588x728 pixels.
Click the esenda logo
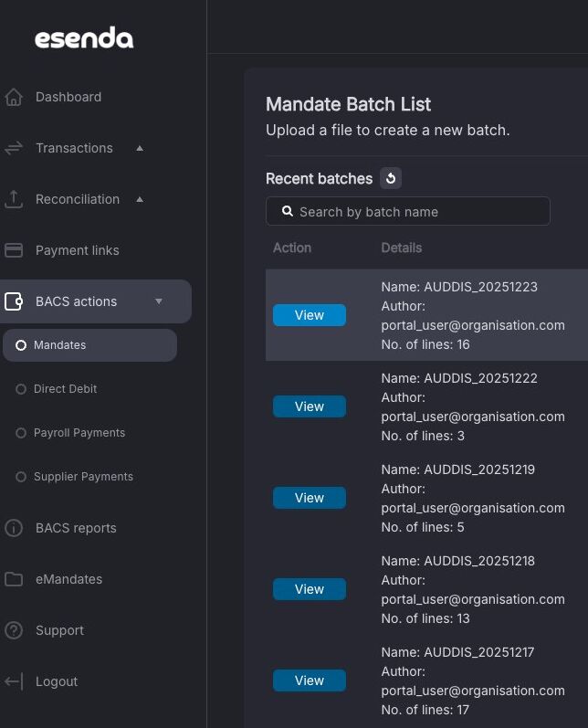click(x=84, y=37)
